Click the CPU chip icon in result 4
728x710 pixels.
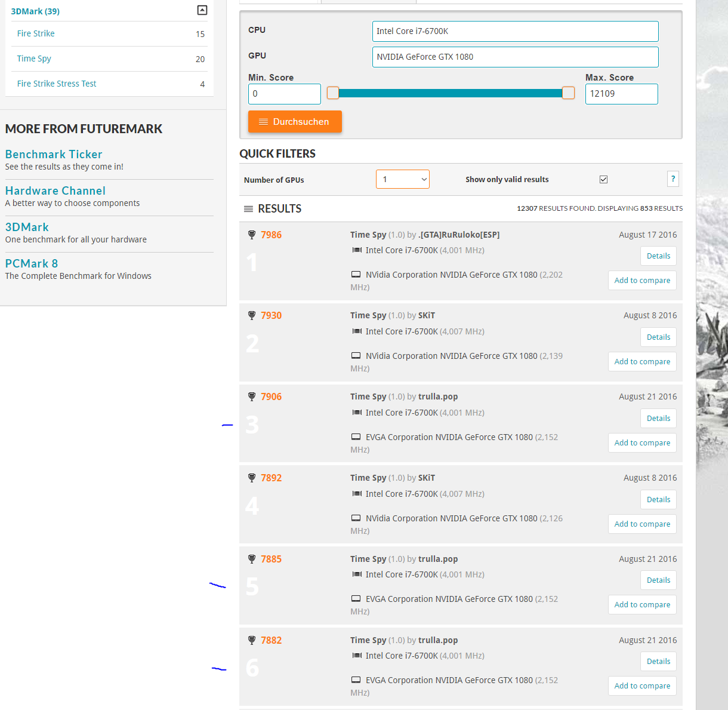357,494
